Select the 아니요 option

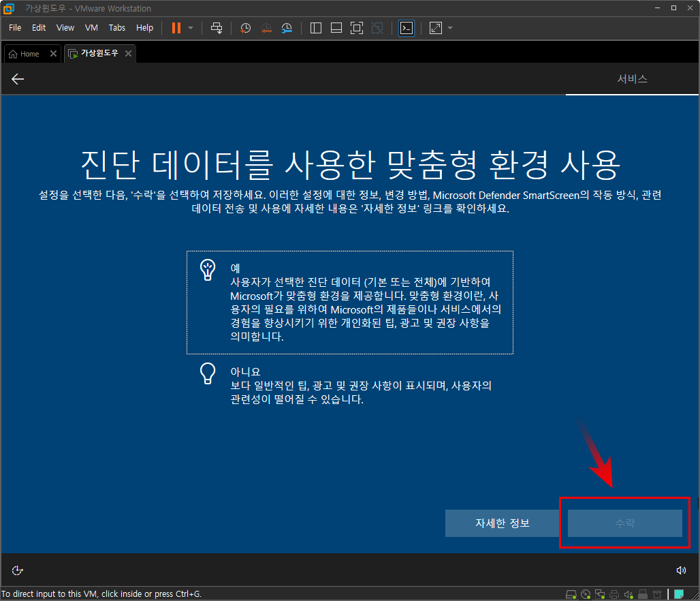click(350, 385)
